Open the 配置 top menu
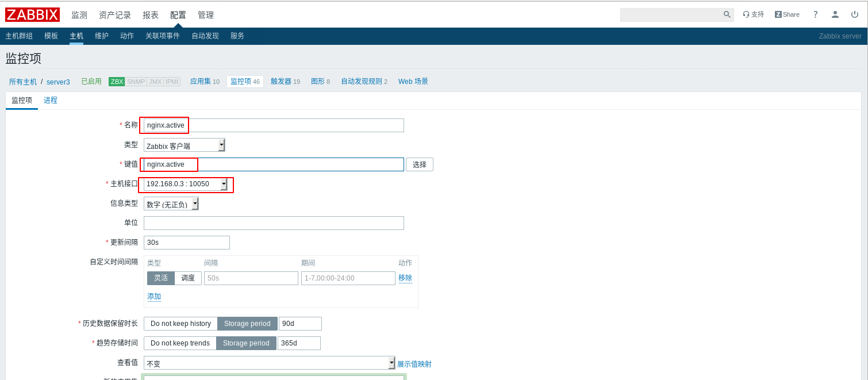This screenshot has width=868, height=380. pos(178,15)
